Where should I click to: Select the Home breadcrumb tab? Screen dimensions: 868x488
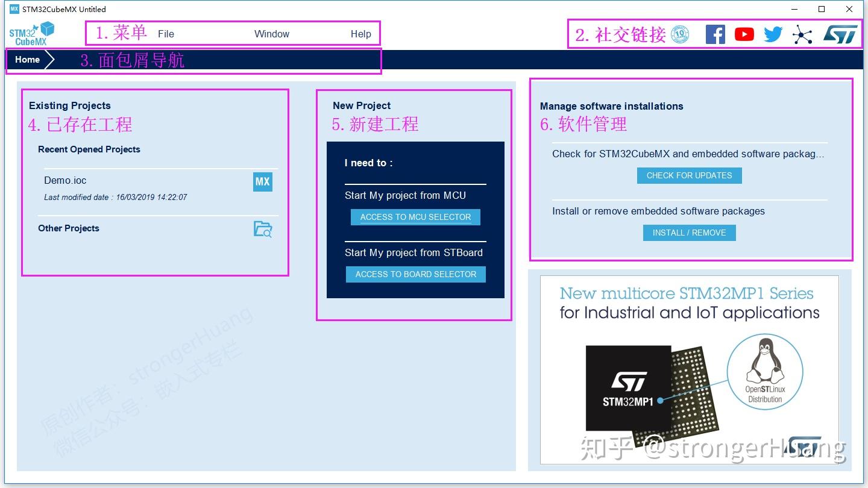pos(27,60)
